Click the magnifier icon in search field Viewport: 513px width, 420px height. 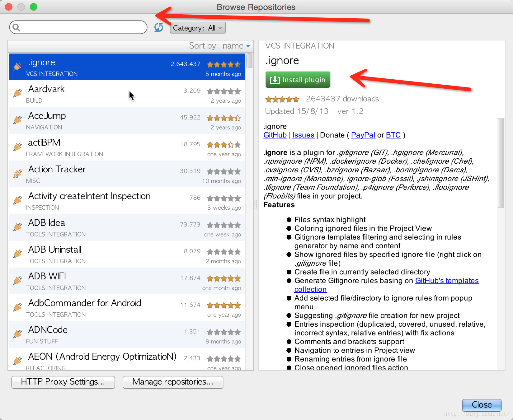pos(16,28)
